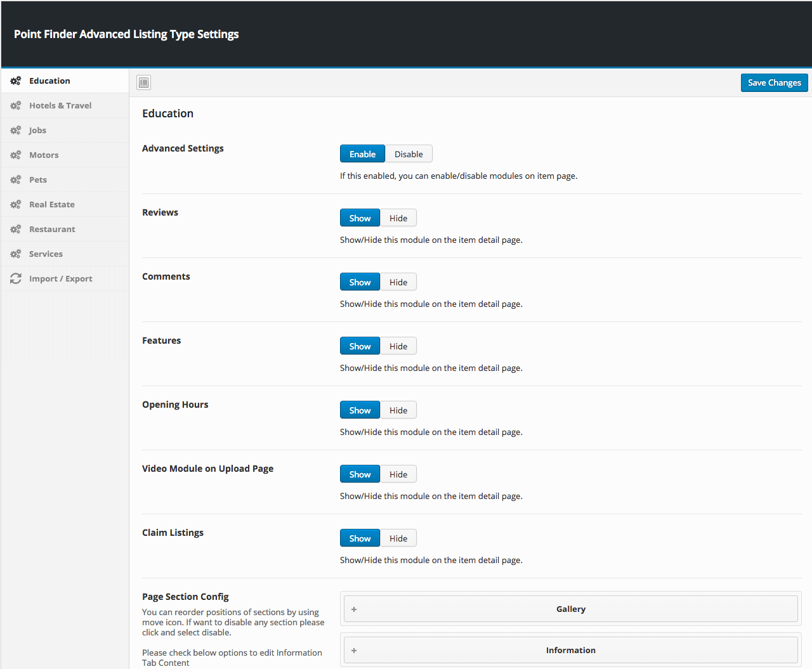The width and height of the screenshot is (812, 669).
Task: Expand the Information section
Action: point(353,650)
